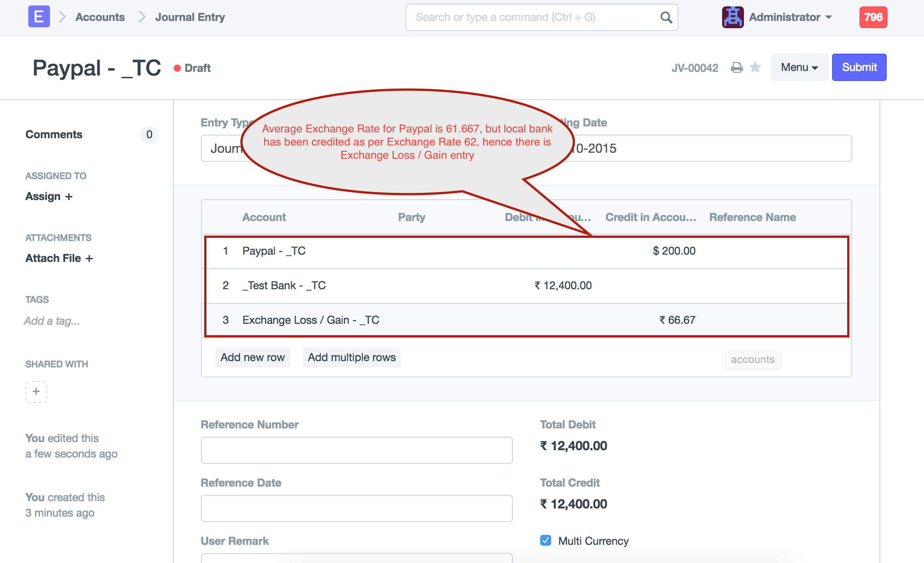924x563 pixels.
Task: Go to Accounts breadcrumb
Action: (100, 17)
